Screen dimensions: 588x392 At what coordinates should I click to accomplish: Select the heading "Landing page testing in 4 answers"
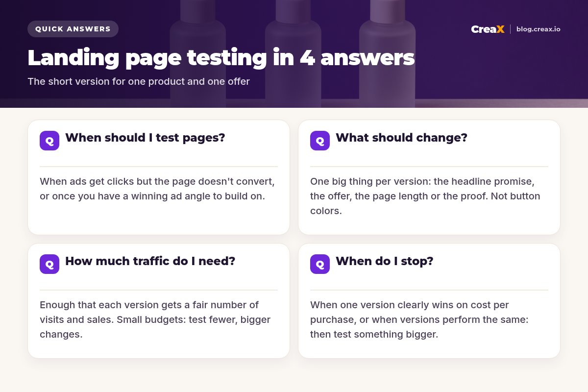click(x=221, y=58)
